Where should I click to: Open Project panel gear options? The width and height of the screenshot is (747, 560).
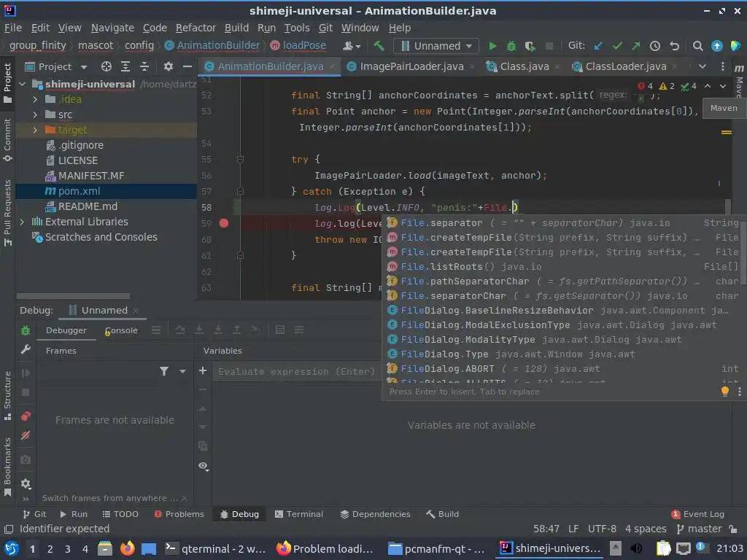(169, 66)
